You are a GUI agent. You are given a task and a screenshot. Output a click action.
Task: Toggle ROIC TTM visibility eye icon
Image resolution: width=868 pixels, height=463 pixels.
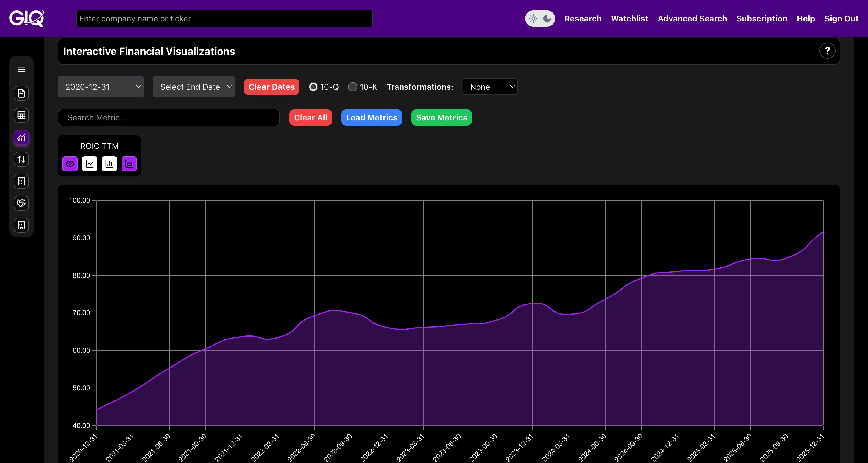click(70, 164)
